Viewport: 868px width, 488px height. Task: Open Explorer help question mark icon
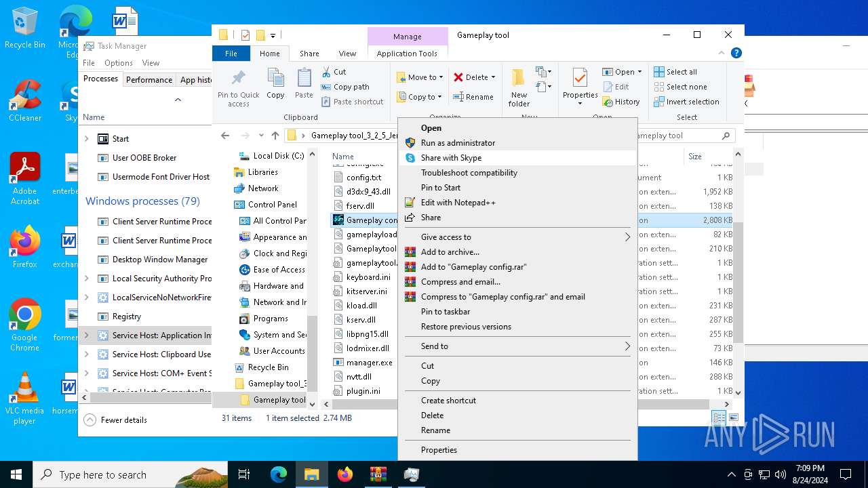(x=736, y=53)
